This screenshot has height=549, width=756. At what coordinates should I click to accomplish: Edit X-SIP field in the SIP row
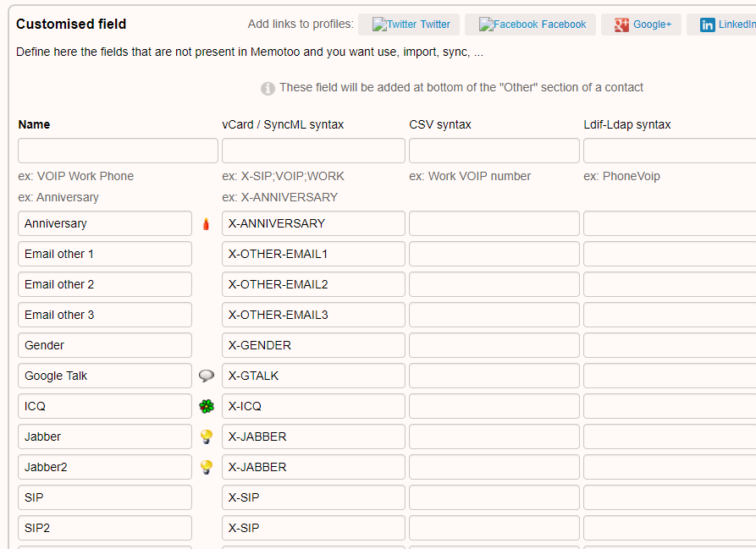313,497
